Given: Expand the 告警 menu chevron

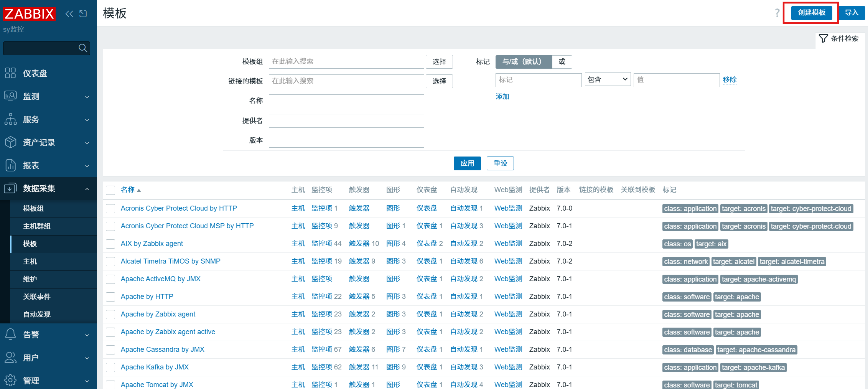Looking at the screenshot, I should (x=87, y=335).
